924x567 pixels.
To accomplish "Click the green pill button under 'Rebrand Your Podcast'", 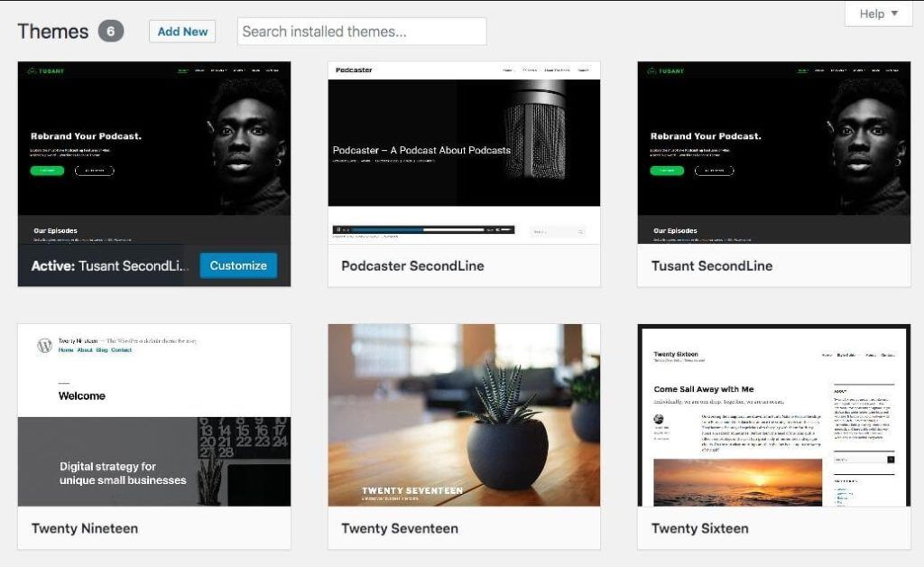I will tap(46, 170).
